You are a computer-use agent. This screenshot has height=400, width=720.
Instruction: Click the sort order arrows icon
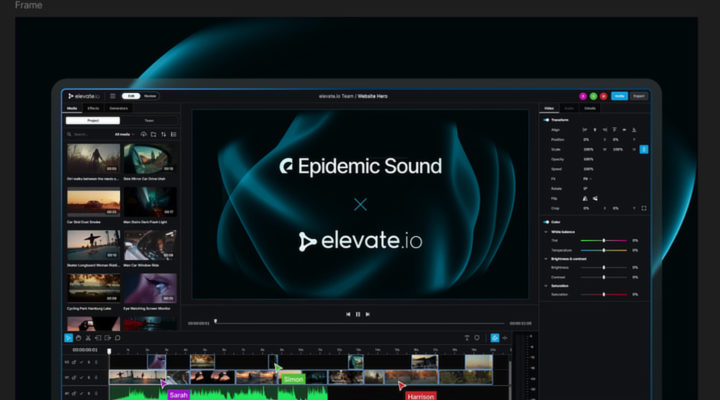163,135
